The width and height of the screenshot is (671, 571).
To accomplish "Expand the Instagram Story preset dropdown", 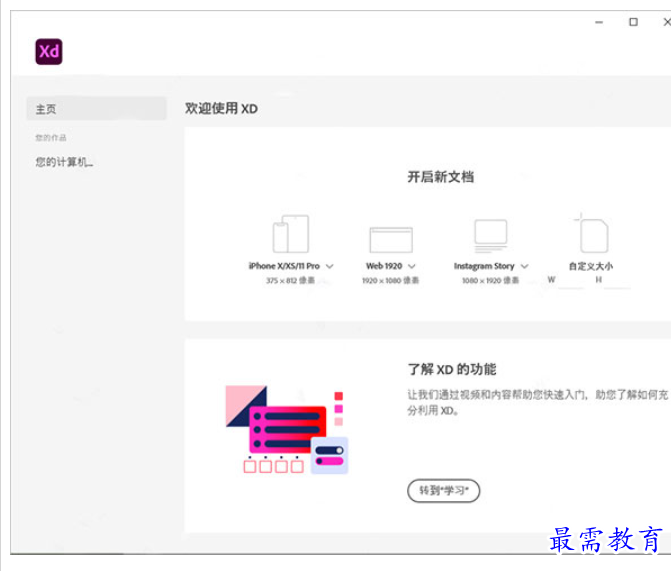I will [524, 267].
